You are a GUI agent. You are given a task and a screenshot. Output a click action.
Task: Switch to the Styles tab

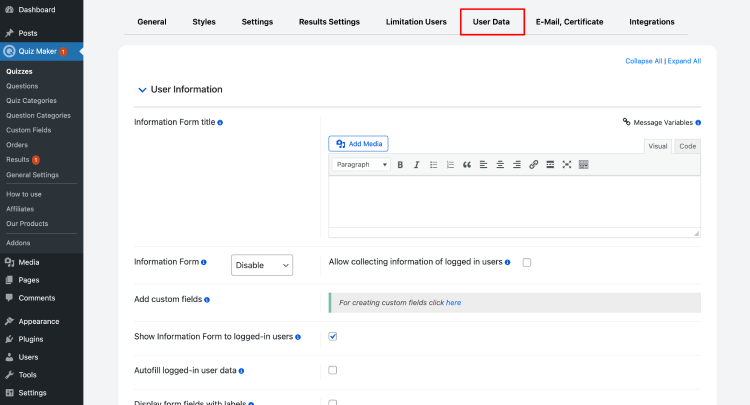click(x=204, y=22)
